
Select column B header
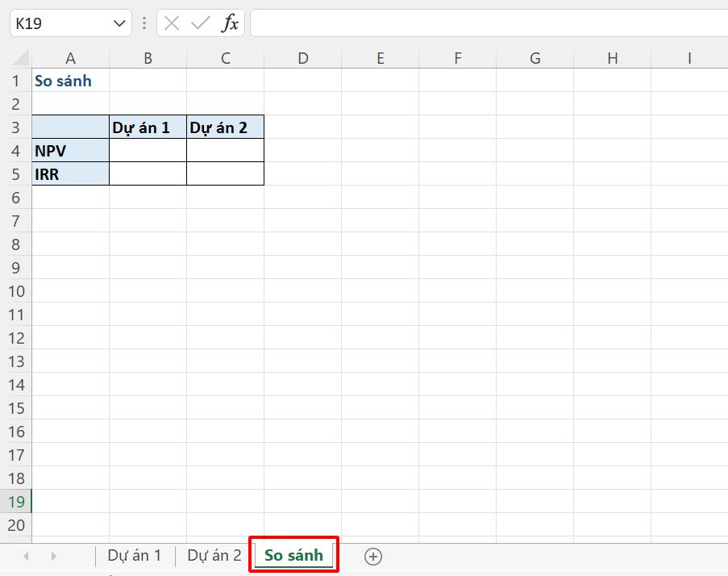(148, 58)
